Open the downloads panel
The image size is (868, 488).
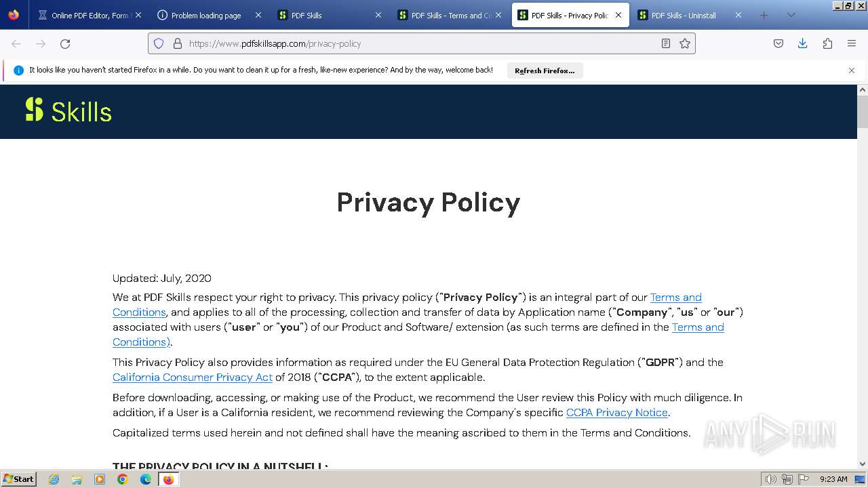[803, 43]
